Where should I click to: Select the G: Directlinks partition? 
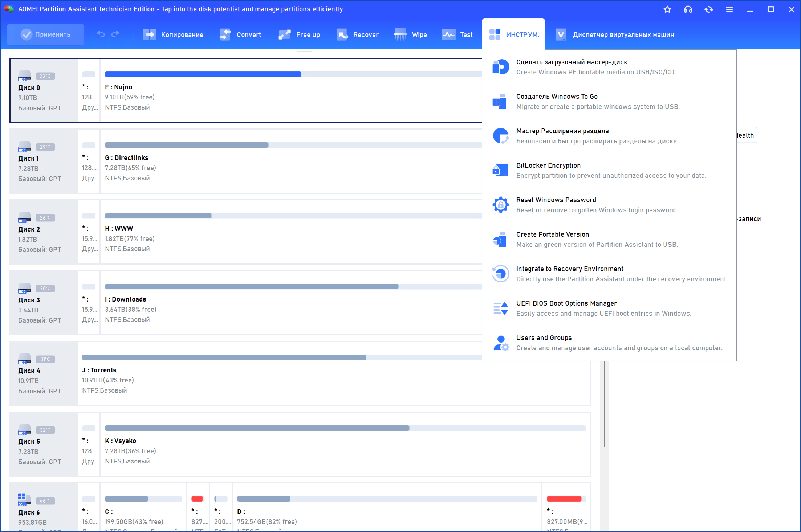(x=291, y=161)
